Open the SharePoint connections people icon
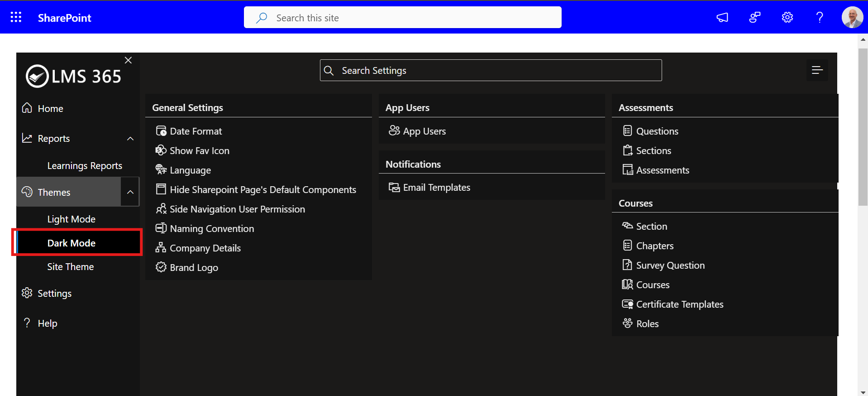The image size is (868, 396). pyautogui.click(x=754, y=17)
